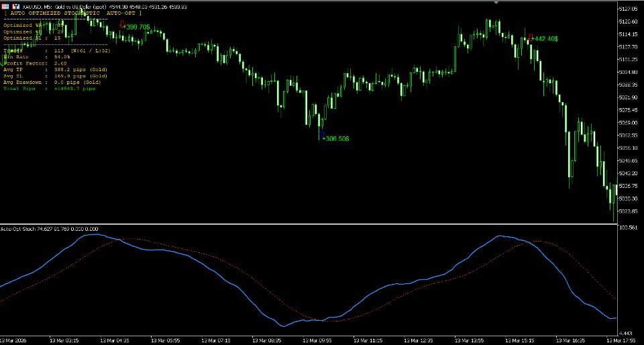Click the 13 Mar 04:35 time label

[x=114, y=340]
